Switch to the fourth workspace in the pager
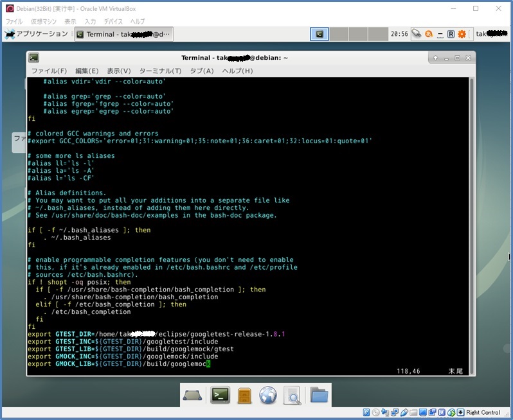Viewport: 513px width, 420px height. click(378, 34)
